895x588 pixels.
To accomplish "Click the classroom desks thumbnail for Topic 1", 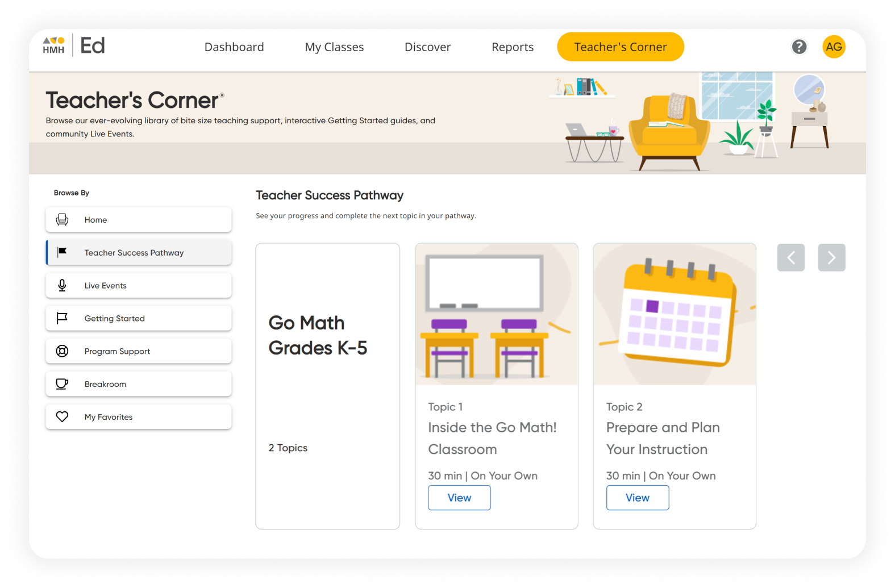I will tap(497, 314).
